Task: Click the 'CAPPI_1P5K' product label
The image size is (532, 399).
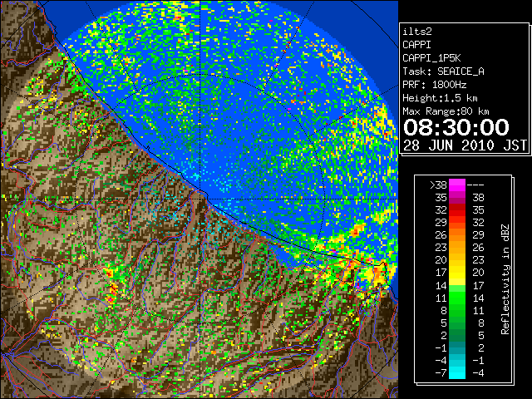Action: [x=431, y=58]
